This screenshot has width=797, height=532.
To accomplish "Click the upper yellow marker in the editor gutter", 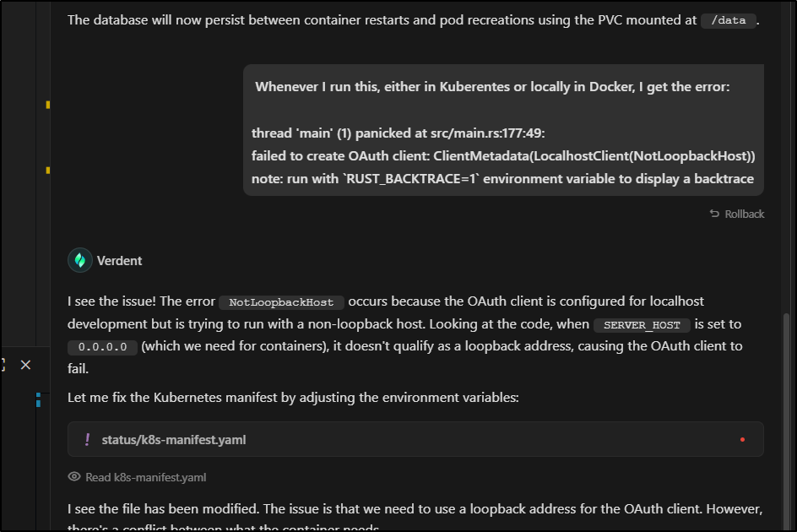I will coord(48,105).
